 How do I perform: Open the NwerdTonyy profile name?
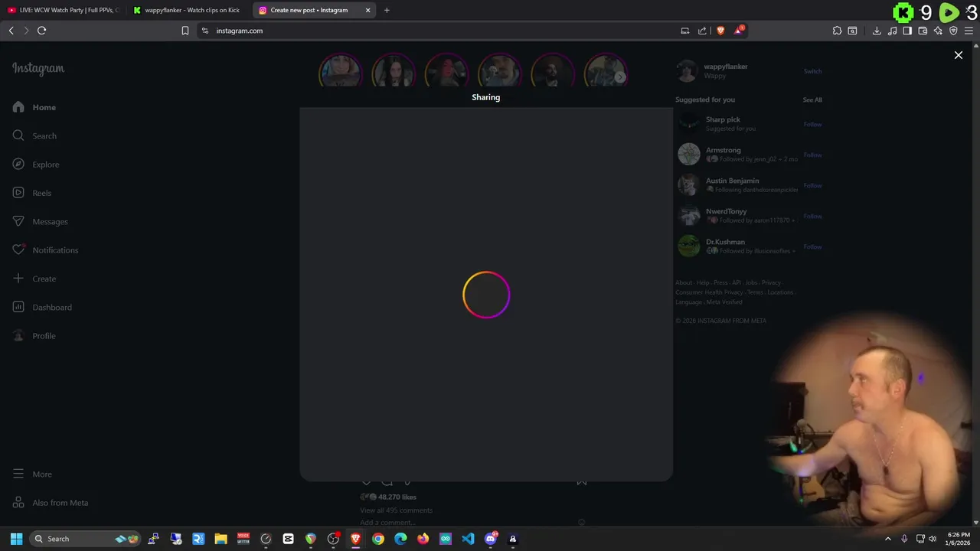click(726, 211)
